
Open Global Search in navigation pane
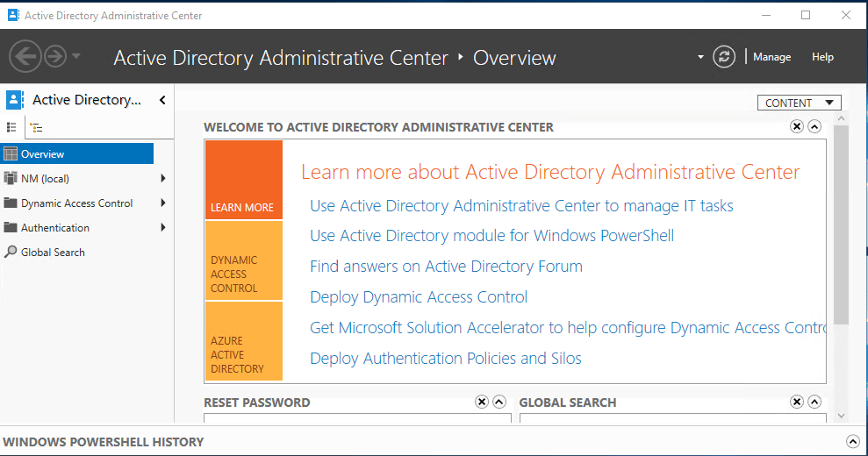(53, 253)
